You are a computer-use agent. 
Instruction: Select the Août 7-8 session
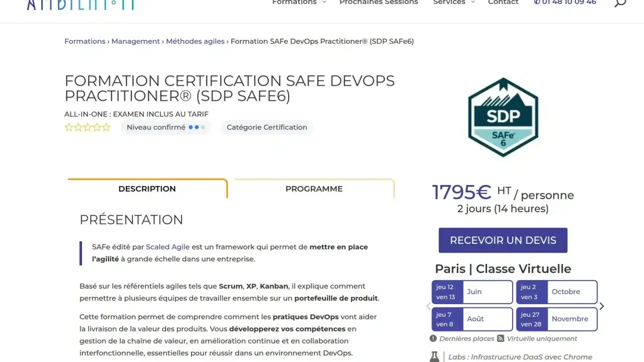coord(472,319)
